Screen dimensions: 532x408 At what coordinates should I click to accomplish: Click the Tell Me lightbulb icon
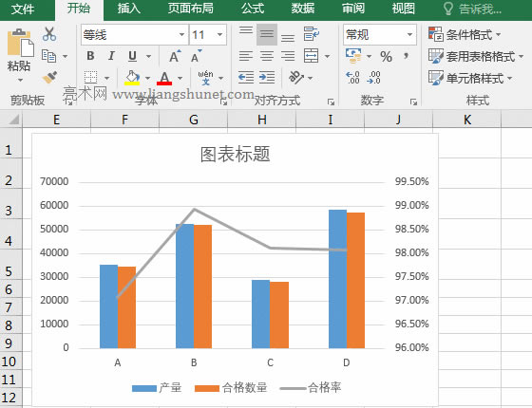tap(447, 9)
